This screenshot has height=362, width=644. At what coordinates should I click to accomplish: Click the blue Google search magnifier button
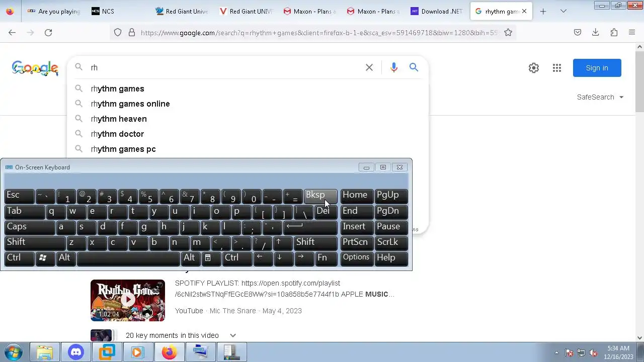[x=414, y=67]
